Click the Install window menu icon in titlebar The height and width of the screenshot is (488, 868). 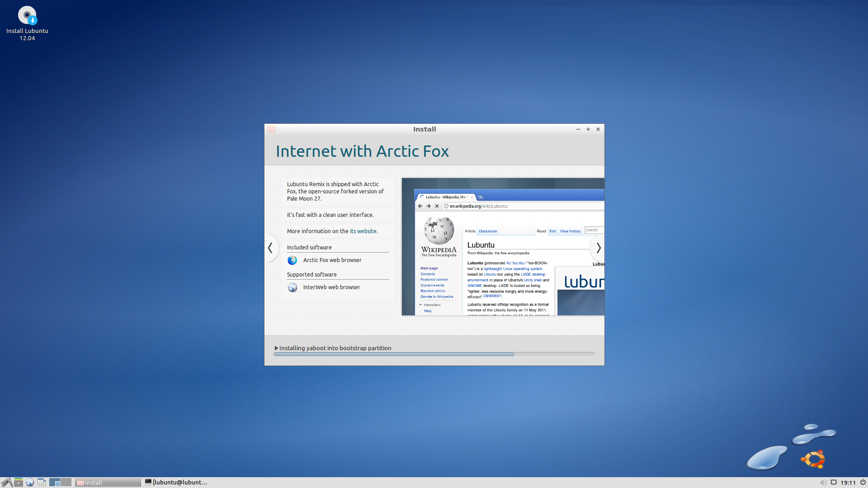tap(271, 129)
